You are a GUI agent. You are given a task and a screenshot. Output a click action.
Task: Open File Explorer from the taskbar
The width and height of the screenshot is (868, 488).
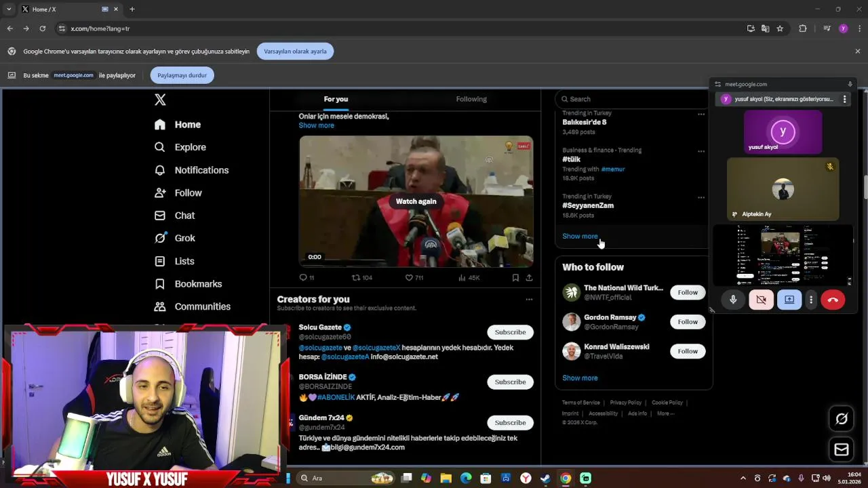[x=446, y=479]
